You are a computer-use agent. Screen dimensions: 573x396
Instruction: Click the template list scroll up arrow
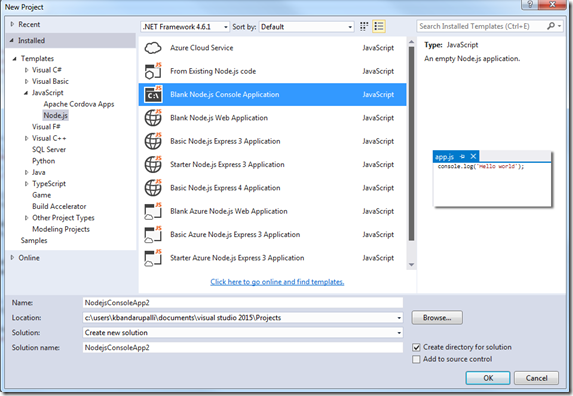pyautogui.click(x=411, y=42)
